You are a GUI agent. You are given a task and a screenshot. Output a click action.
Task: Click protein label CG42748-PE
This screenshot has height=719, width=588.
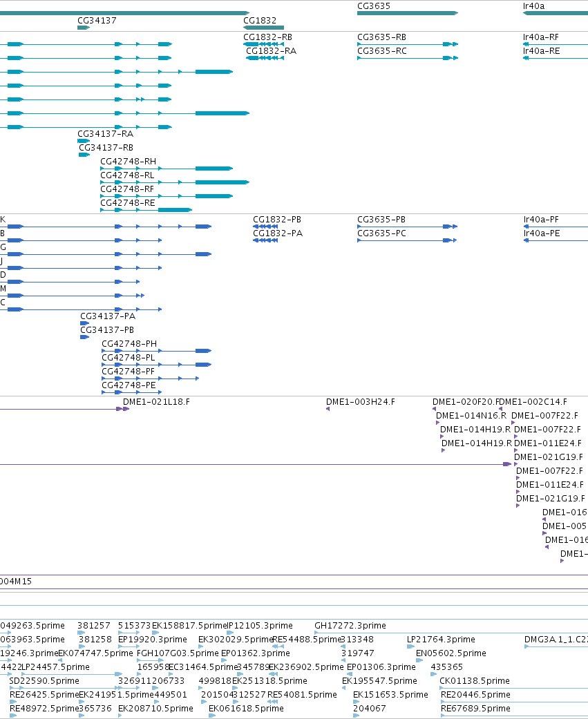coord(129,385)
